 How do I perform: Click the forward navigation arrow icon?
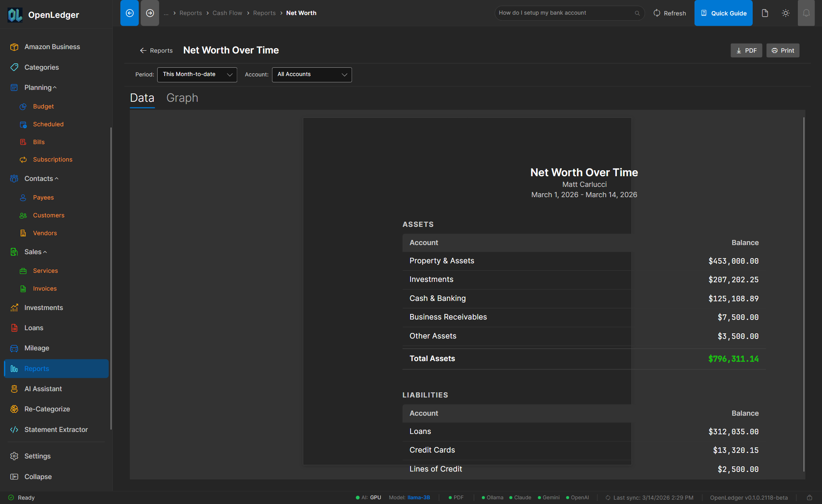click(150, 13)
